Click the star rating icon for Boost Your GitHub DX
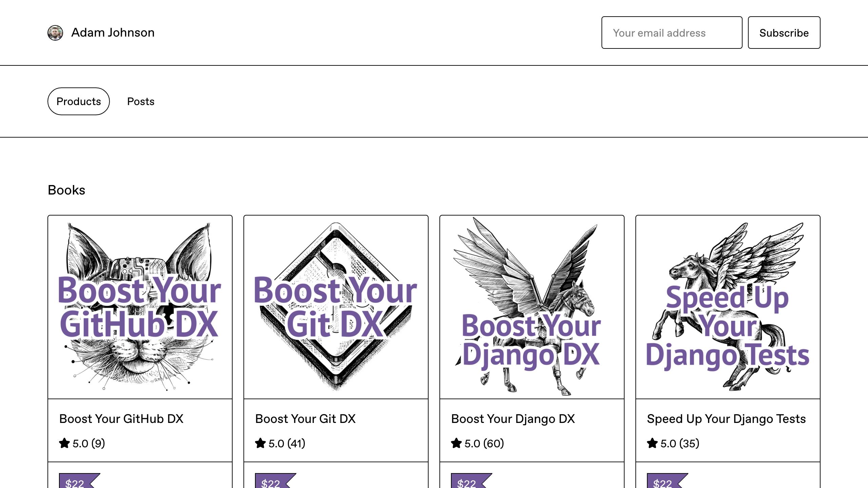Image resolution: width=868 pixels, height=488 pixels. coord(64,443)
